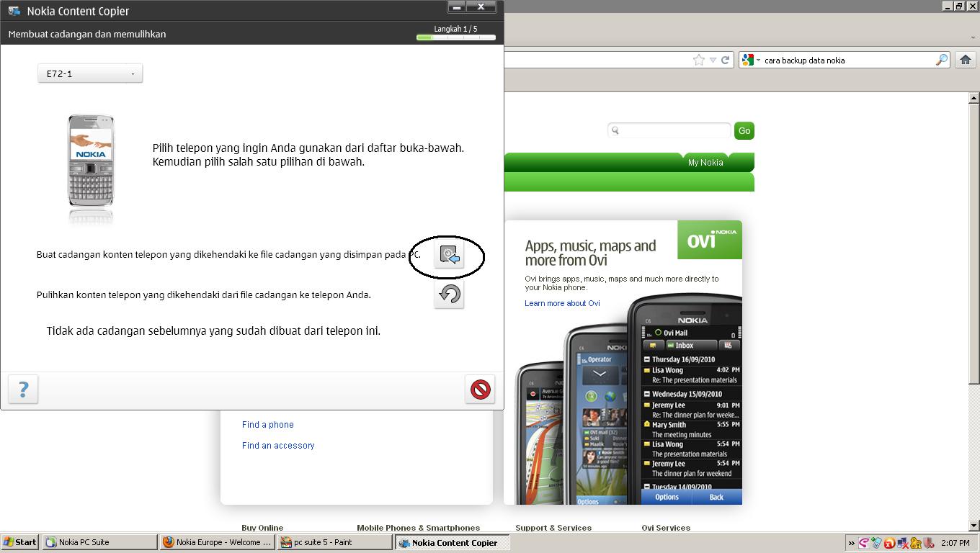
Task: Open the Learn more about Ovi link
Action: click(562, 303)
